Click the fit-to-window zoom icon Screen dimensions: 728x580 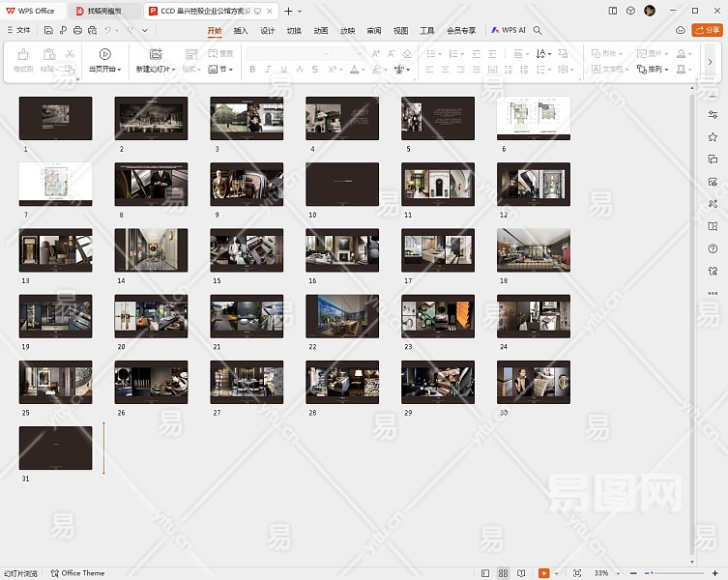[x=577, y=573]
